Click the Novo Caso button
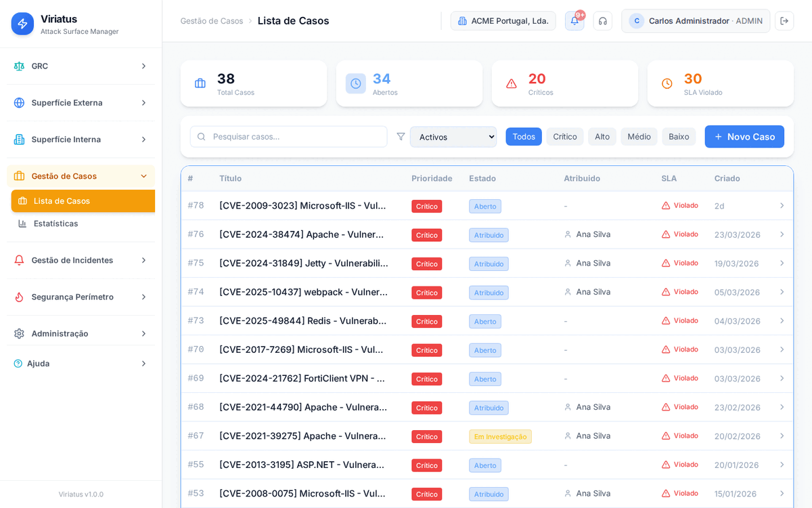Screen dimensions: 812x508 744,137
